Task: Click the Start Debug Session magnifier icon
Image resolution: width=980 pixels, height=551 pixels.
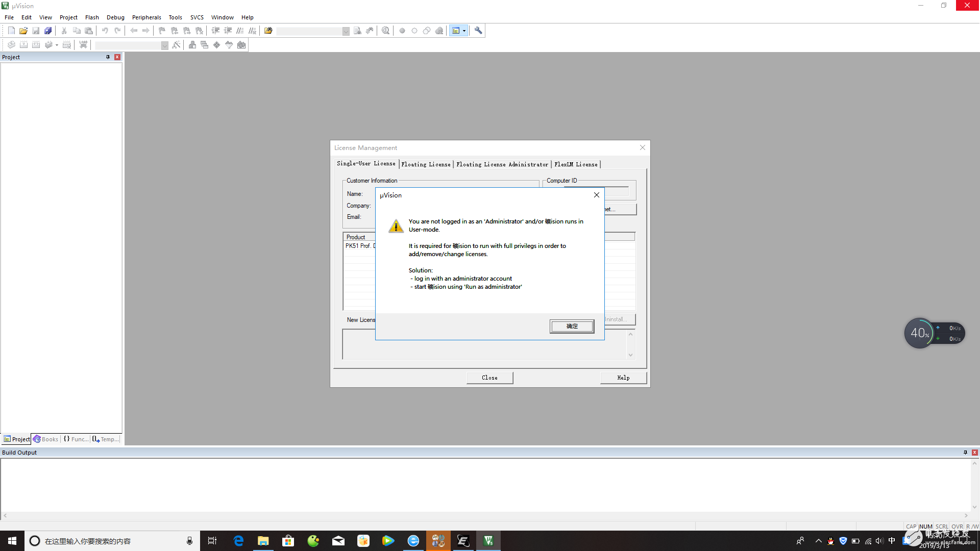Action: tap(386, 31)
